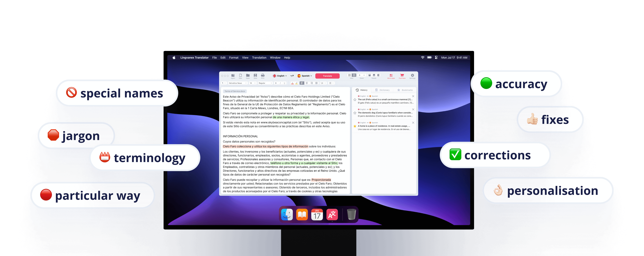Click the Agent icon in toolbar

pos(233,76)
